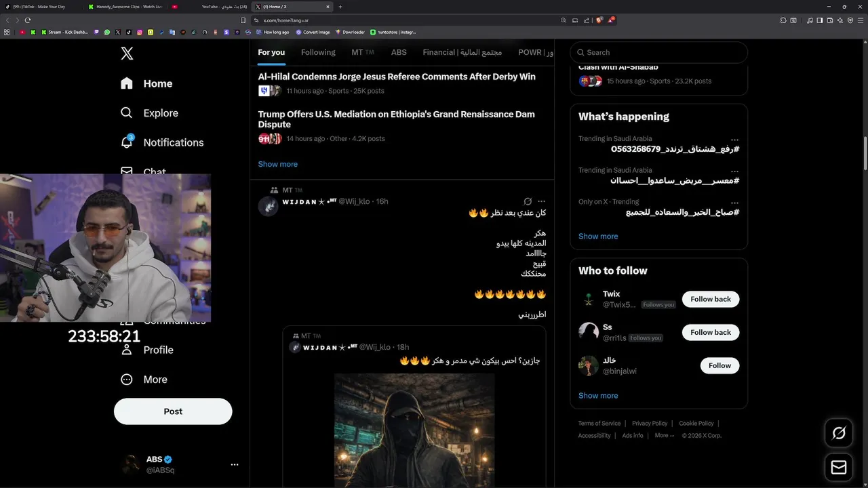Click the Grok icon on WIJDAN post
The height and width of the screenshot is (488, 868).
528,201
